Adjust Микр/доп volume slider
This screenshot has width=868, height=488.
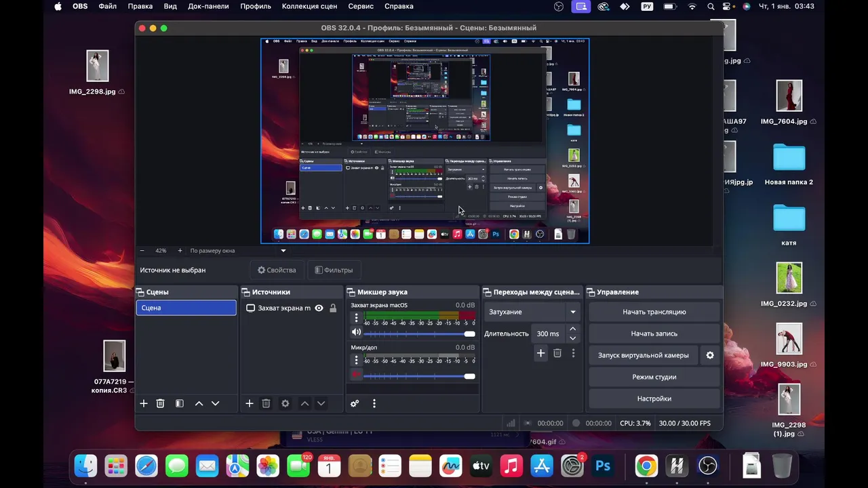pos(419,376)
